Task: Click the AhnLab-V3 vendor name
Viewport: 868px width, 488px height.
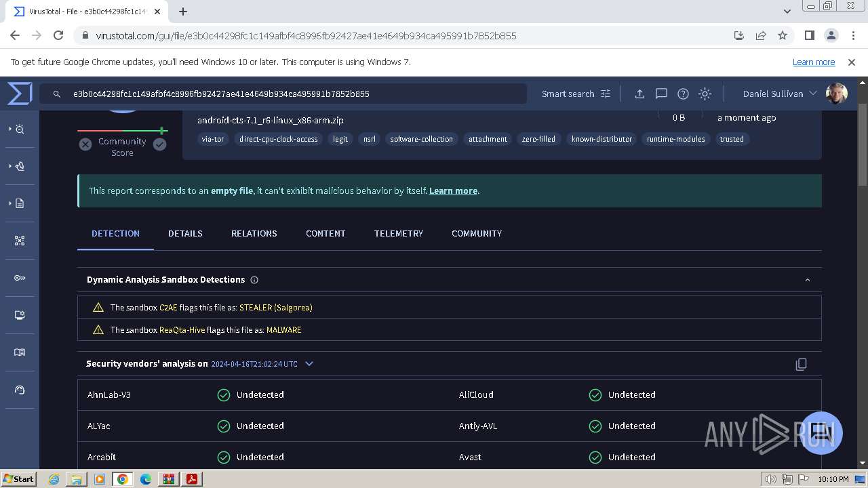Action: [109, 394]
